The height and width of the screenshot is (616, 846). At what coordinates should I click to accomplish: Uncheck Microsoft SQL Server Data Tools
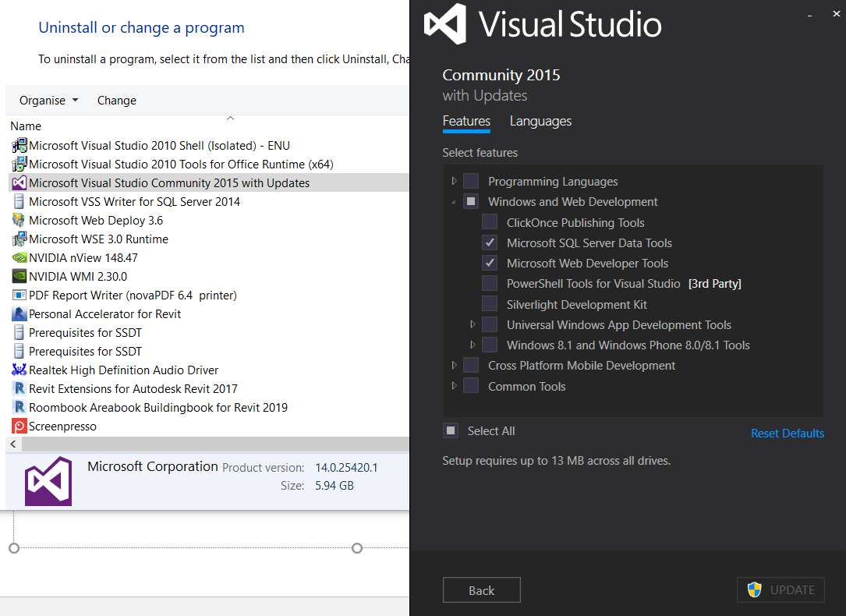click(x=490, y=243)
